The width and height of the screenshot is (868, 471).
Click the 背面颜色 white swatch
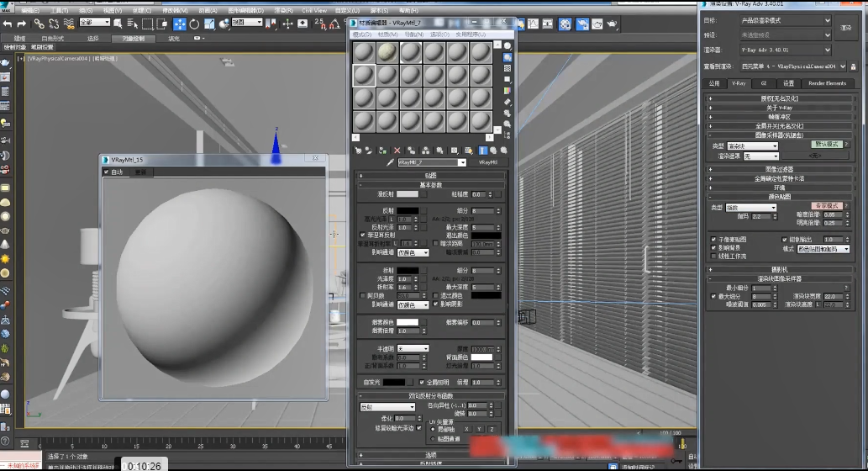pos(481,357)
